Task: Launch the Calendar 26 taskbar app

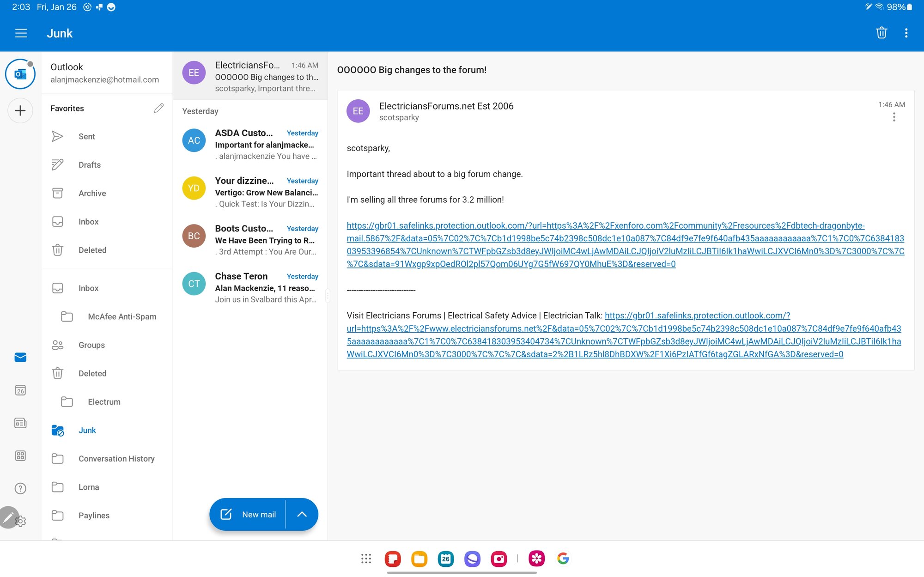Action: (x=446, y=559)
